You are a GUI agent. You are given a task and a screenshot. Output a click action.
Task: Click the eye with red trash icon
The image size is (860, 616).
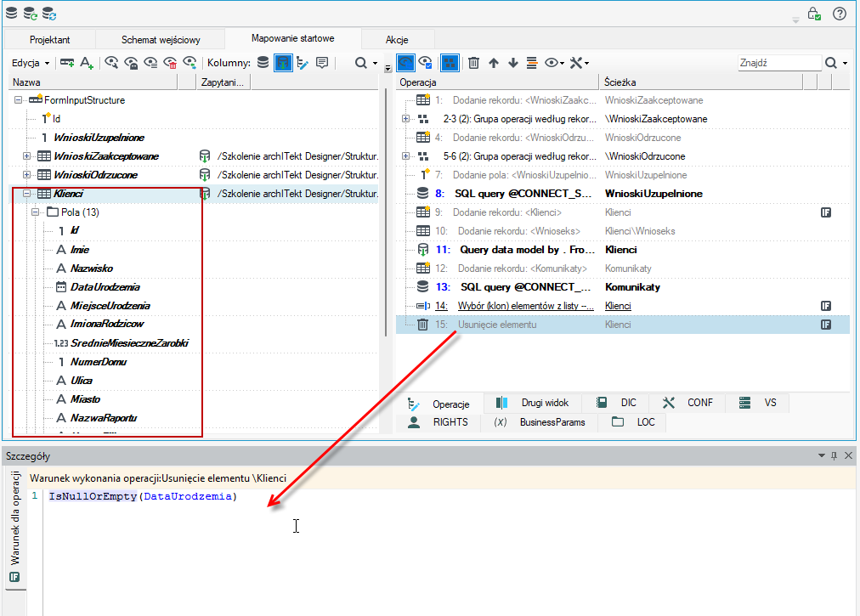[170, 63]
